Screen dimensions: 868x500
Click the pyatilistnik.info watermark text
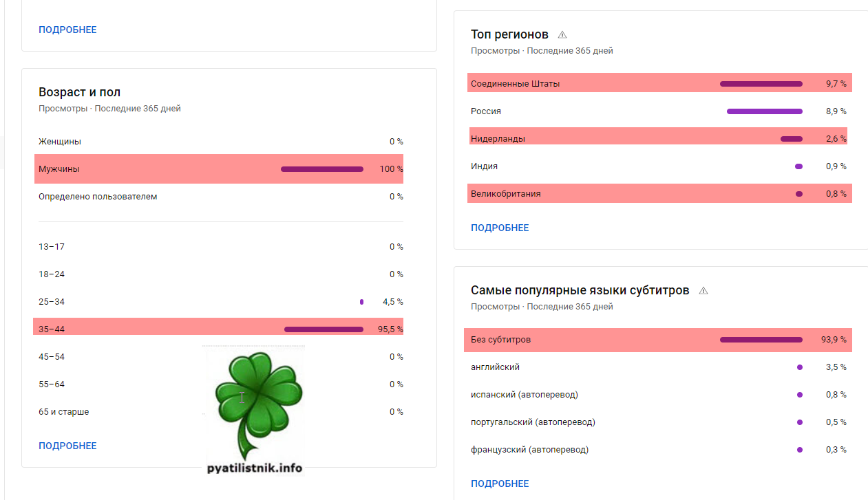click(x=255, y=468)
